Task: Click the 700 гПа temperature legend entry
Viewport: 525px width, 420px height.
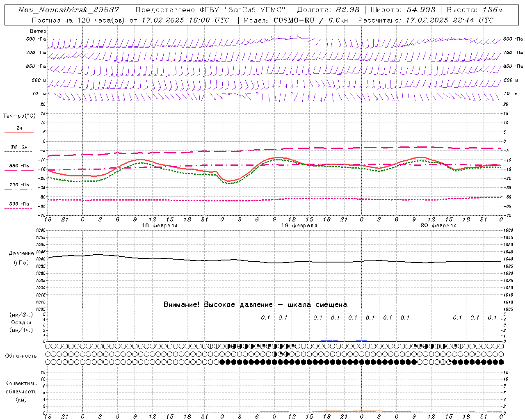Action: [19, 185]
